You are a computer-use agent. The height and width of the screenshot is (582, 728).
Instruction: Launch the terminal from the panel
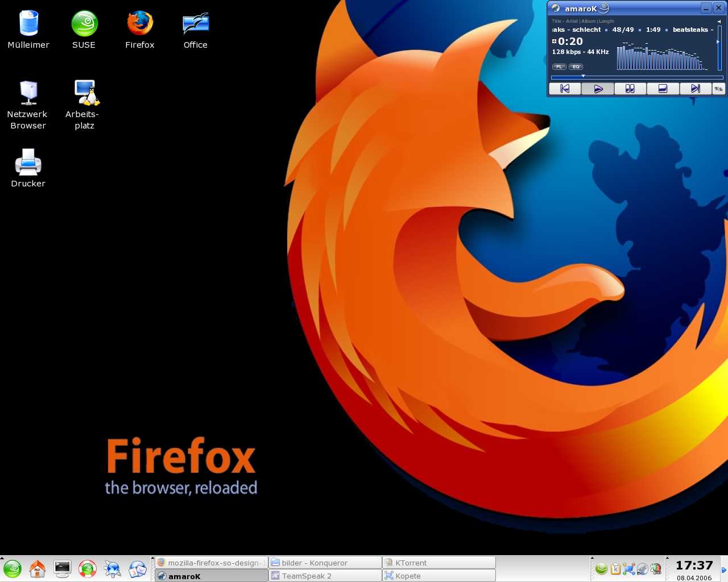63,569
